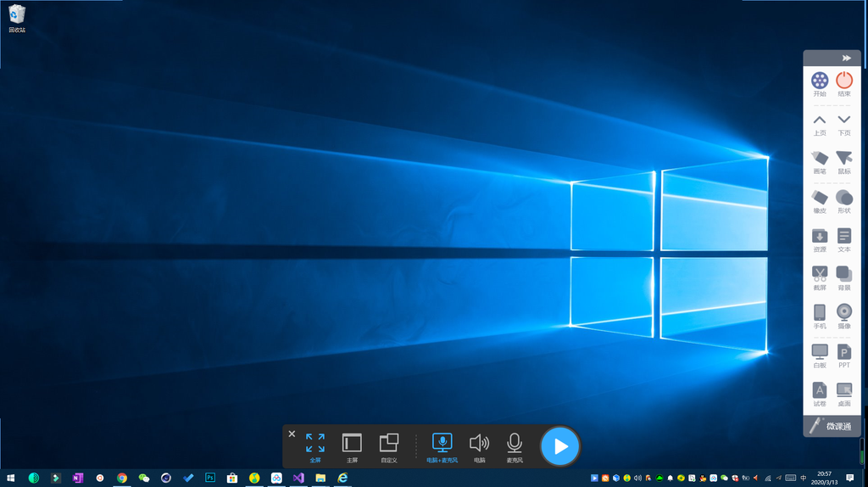Start recording with the blue play button
The height and width of the screenshot is (487, 868).
pos(560,446)
